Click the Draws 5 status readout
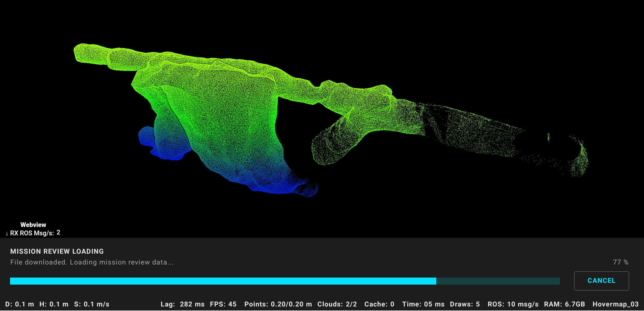The width and height of the screenshot is (644, 311). point(465,304)
